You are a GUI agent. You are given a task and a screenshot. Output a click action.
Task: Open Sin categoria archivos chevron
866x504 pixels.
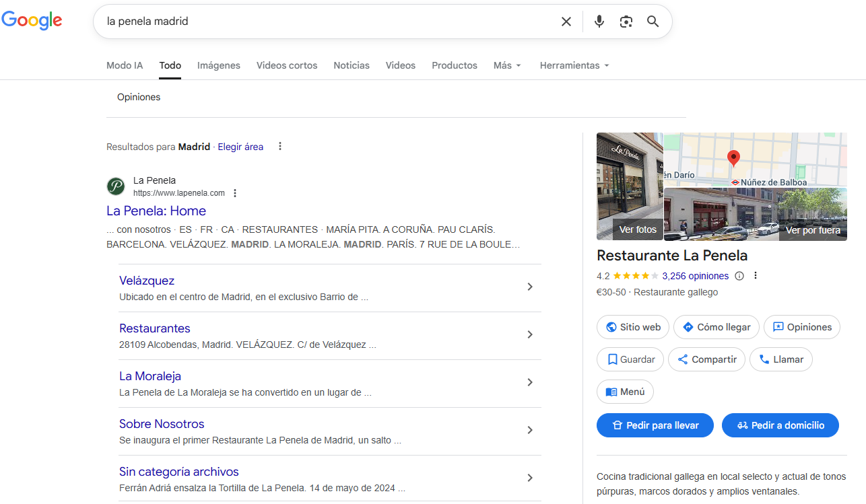click(x=530, y=478)
